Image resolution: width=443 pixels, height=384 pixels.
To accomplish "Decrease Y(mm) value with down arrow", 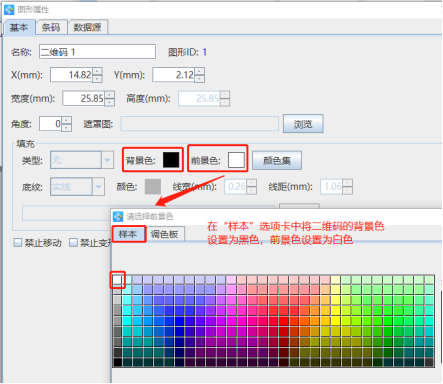I will (x=200, y=78).
